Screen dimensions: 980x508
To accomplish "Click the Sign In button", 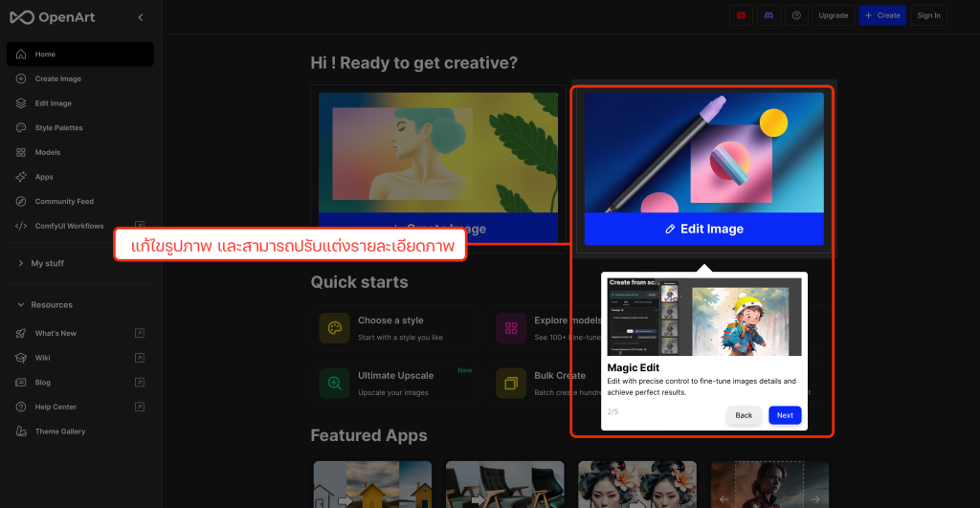I will (928, 15).
